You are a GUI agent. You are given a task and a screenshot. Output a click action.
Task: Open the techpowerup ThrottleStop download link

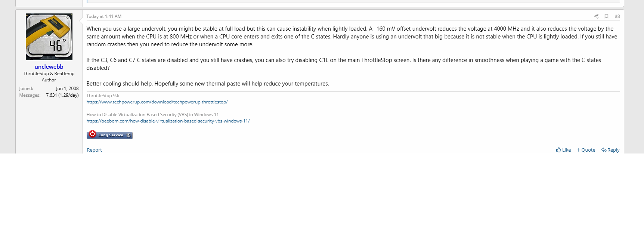pos(157,102)
